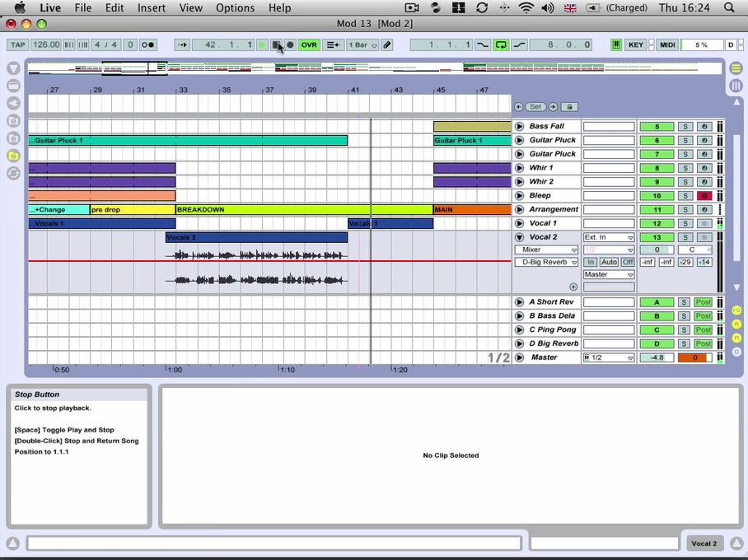Enable MIDI map mode

pyautogui.click(x=667, y=44)
